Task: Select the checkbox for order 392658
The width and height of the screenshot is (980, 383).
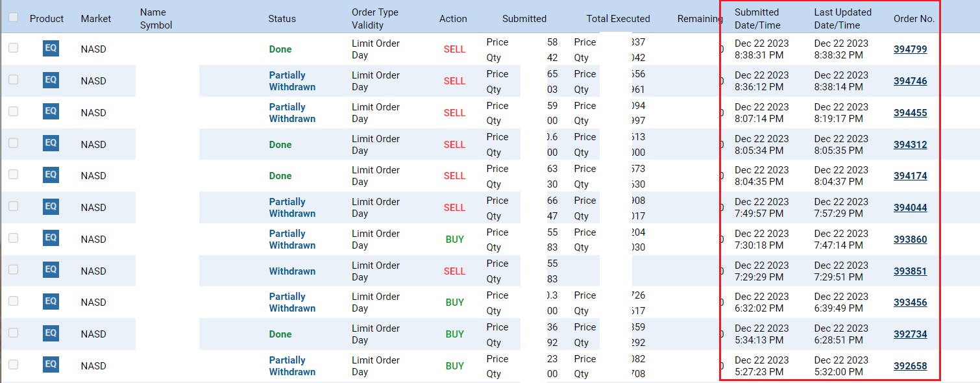Action: [13, 364]
